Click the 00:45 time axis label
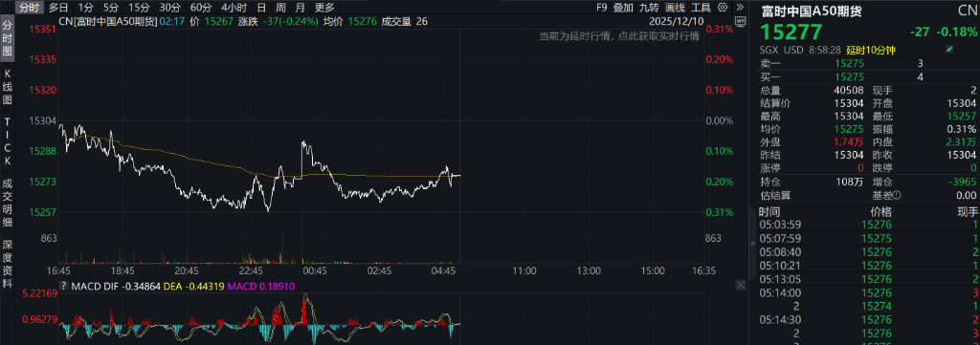Image resolution: width=980 pixels, height=345 pixels. (315, 271)
